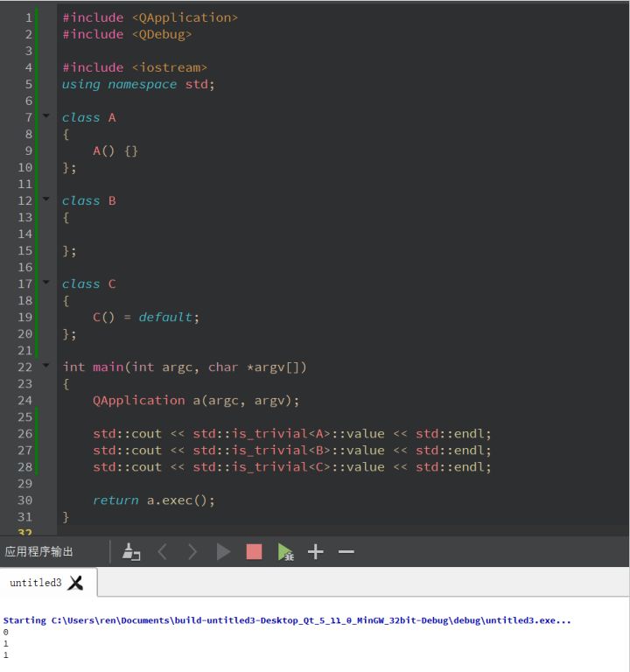Click the is_trivial<B> cout line
The width and height of the screenshot is (630, 672).
[x=292, y=451]
